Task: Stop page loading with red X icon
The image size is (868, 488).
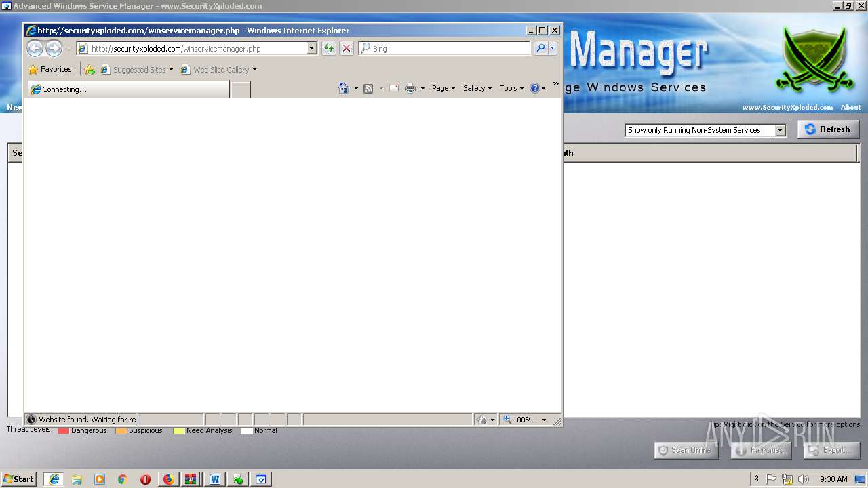Action: coord(347,48)
